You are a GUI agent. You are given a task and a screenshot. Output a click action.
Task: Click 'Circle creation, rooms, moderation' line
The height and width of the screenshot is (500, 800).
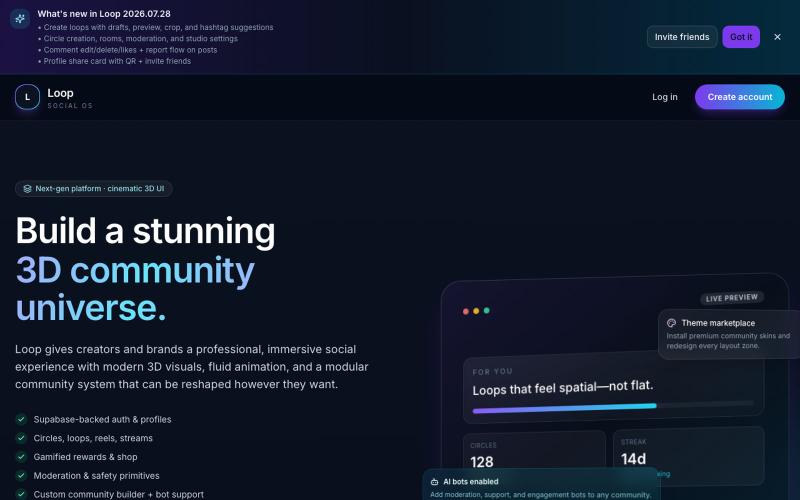pyautogui.click(x=140, y=39)
